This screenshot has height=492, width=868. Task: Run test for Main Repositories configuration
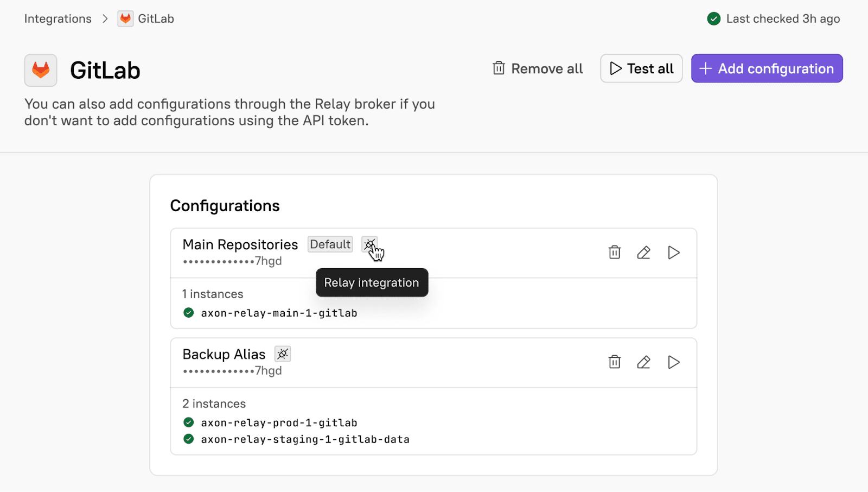click(x=673, y=253)
